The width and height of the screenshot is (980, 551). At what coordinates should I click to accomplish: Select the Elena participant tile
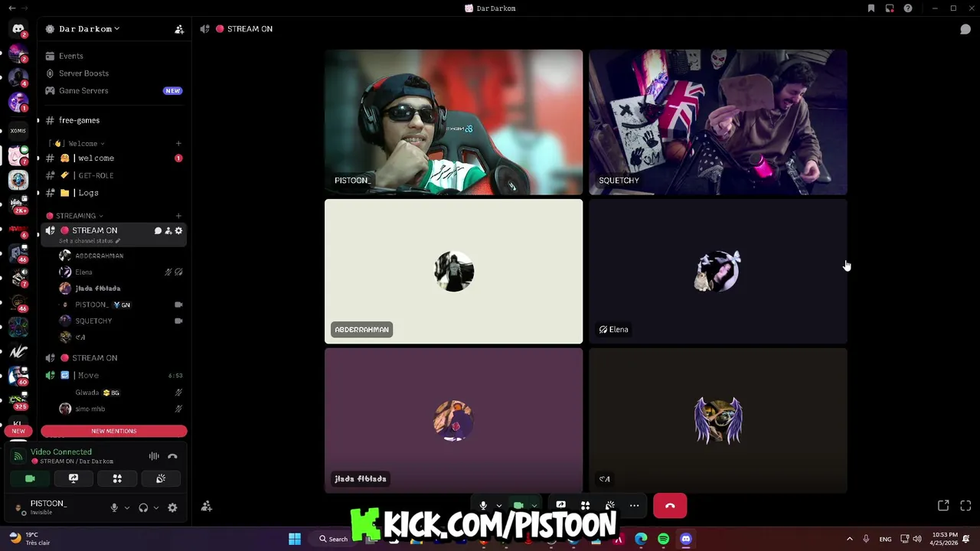[718, 272]
